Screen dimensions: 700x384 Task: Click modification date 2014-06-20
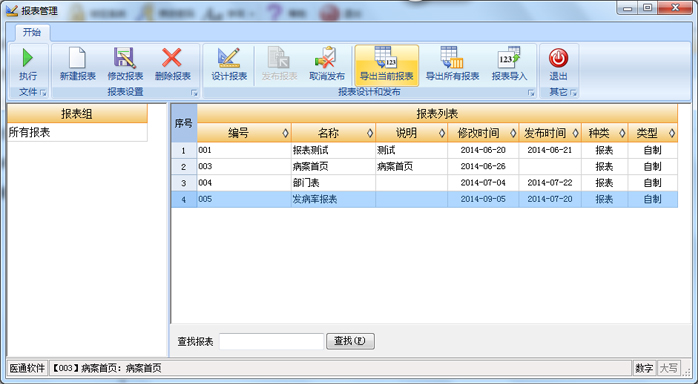tap(483, 150)
